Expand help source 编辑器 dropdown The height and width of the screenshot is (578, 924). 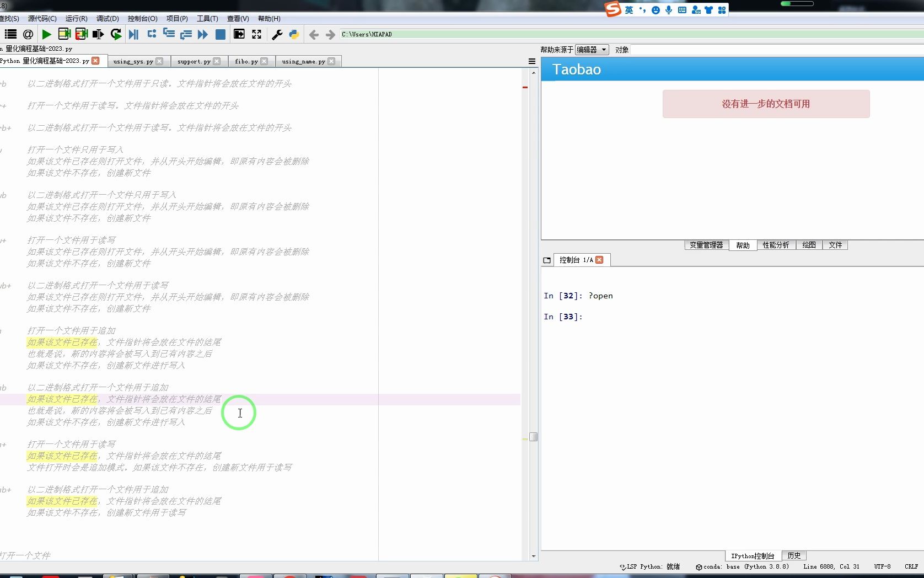coord(592,50)
